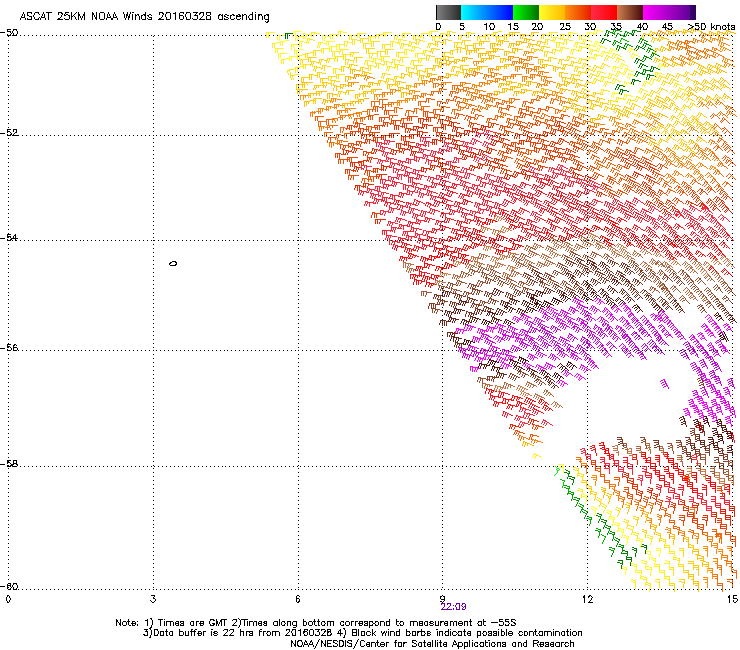Click the legend value '25'
The image size is (740, 650).
(565, 27)
